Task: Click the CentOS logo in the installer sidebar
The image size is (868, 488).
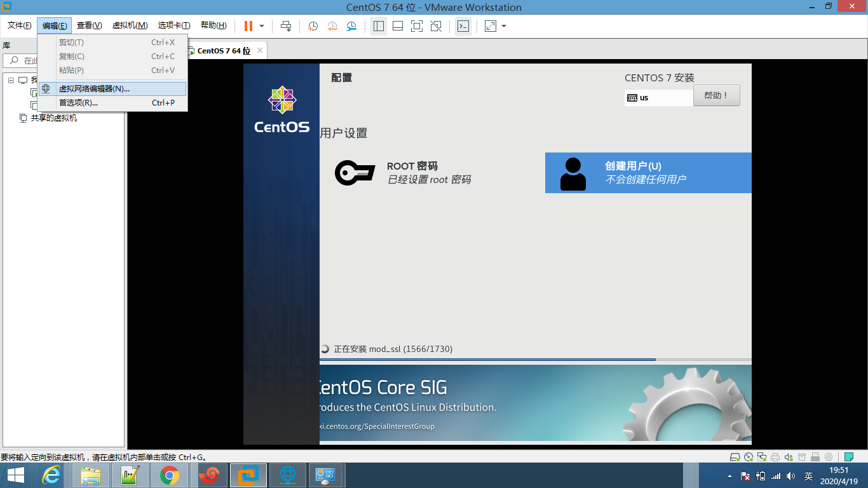Action: click(x=281, y=110)
